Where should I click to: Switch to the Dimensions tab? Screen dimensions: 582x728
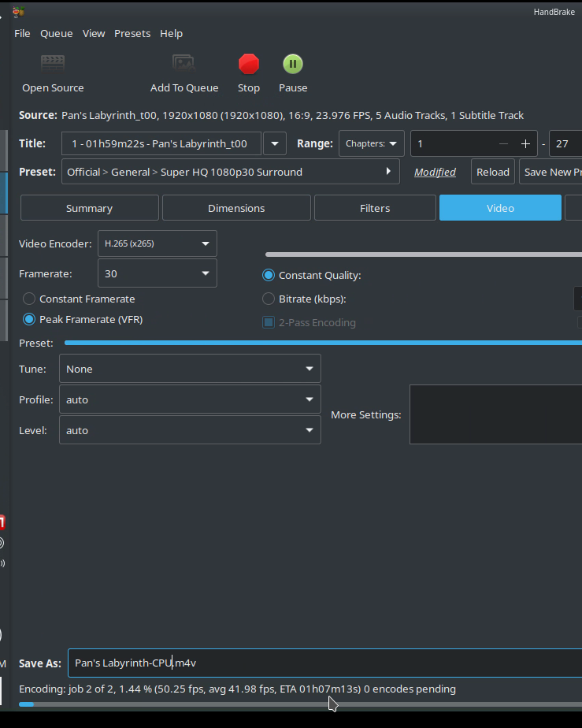tap(236, 207)
